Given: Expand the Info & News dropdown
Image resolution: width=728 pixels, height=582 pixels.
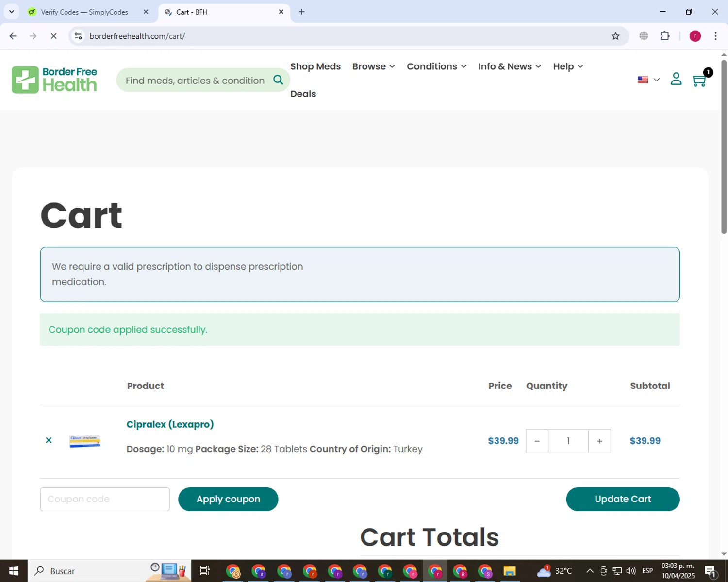Looking at the screenshot, I should [x=510, y=66].
